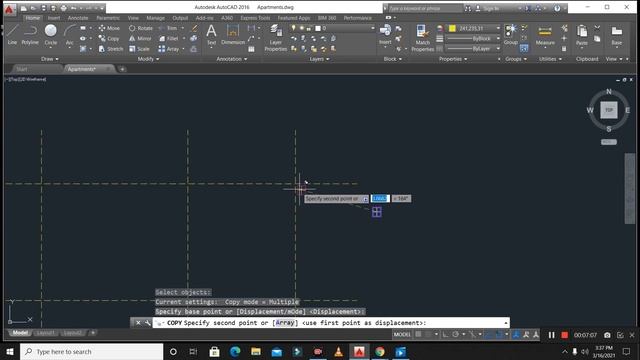Open the ByLayer linetype dropdown

(x=498, y=49)
